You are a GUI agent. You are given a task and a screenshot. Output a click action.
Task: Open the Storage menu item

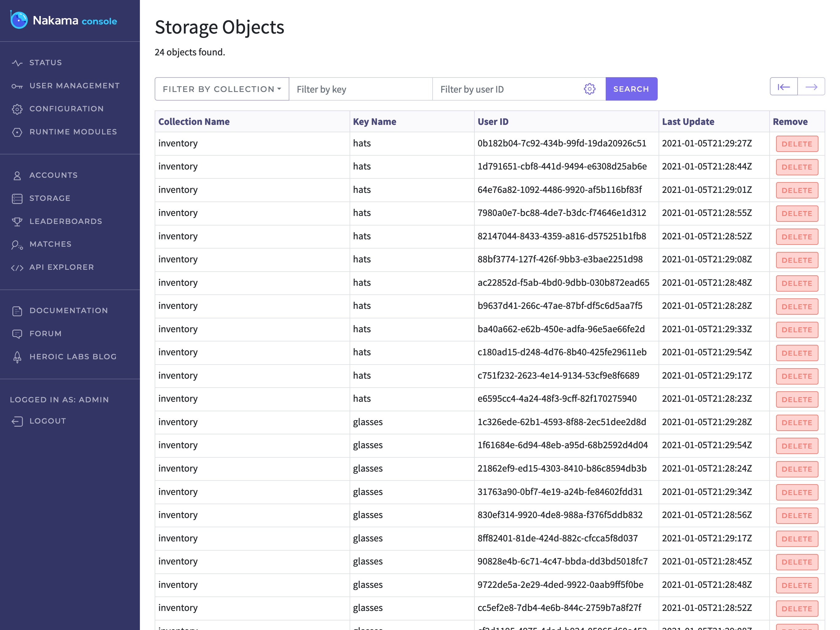tap(50, 198)
